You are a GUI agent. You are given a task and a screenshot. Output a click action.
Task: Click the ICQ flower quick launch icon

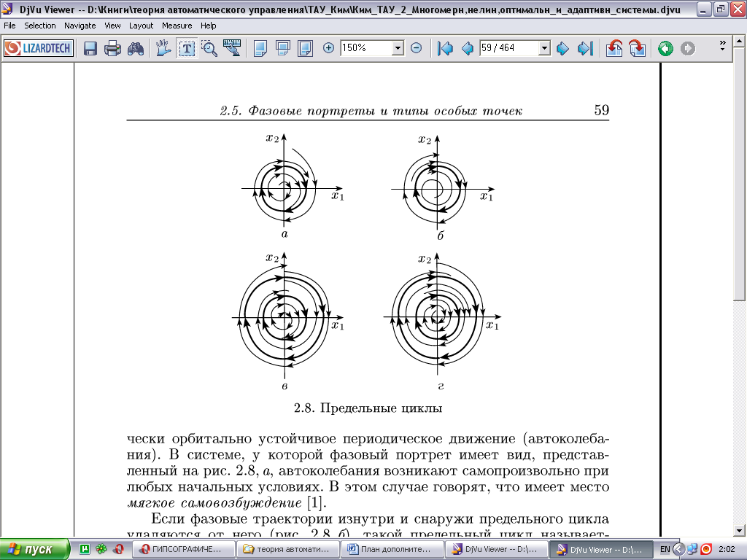click(101, 549)
